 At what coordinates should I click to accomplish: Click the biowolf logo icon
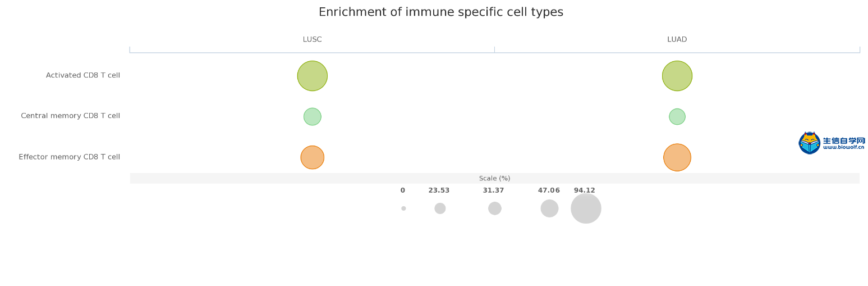pos(809,143)
